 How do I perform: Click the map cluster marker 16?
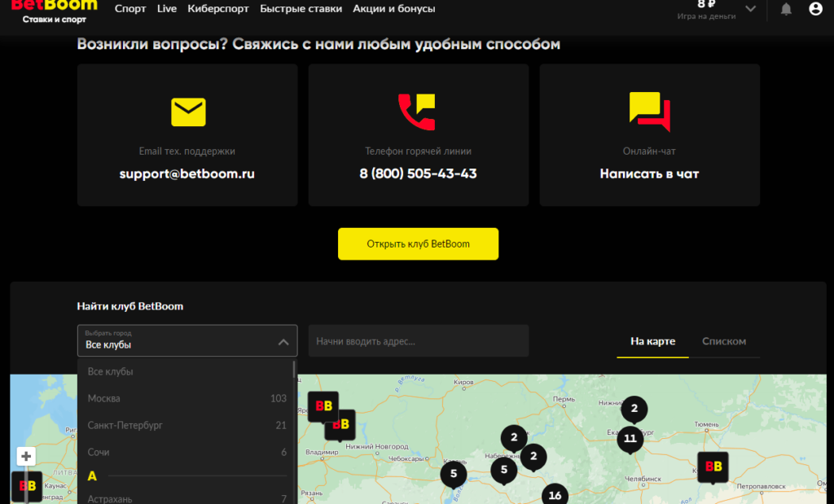[555, 495]
